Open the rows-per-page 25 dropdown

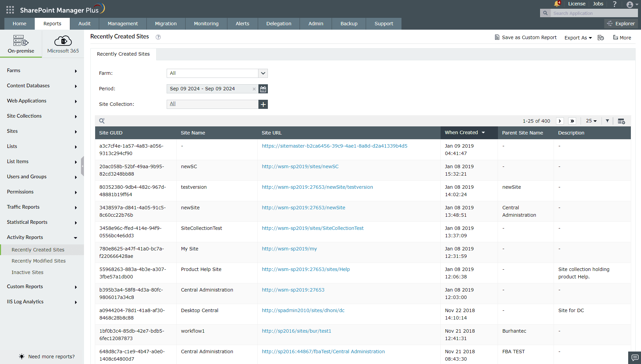point(591,121)
